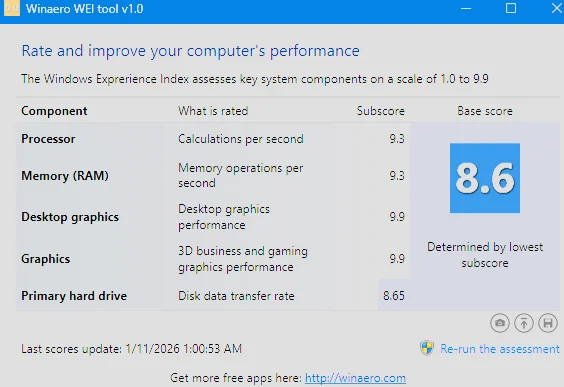This screenshot has height=387, width=564.
Task: Click the floppy disk save icon
Action: [x=548, y=323]
